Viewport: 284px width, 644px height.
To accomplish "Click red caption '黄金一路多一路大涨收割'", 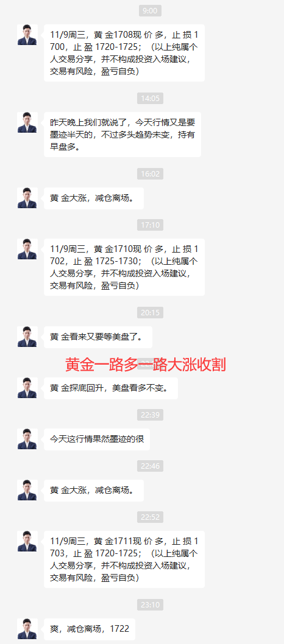I will point(146,364).
